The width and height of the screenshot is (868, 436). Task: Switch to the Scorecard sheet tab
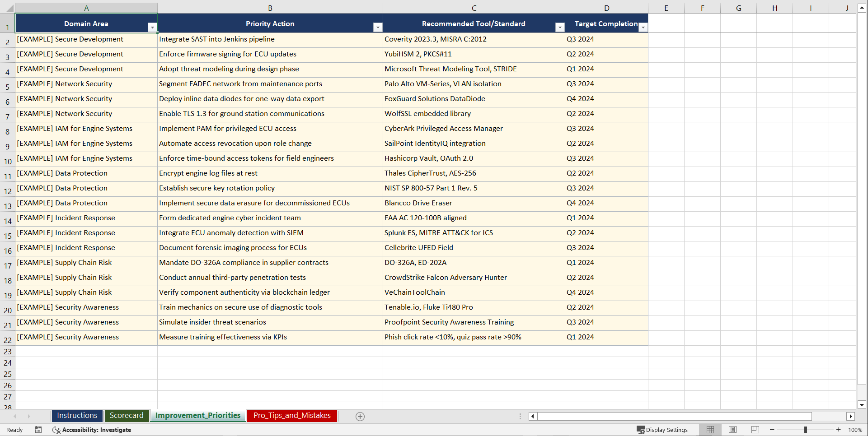click(x=127, y=415)
